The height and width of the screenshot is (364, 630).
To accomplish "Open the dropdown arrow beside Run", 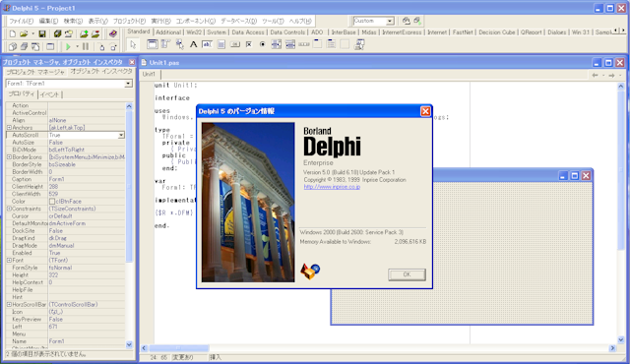I will 77,46.
